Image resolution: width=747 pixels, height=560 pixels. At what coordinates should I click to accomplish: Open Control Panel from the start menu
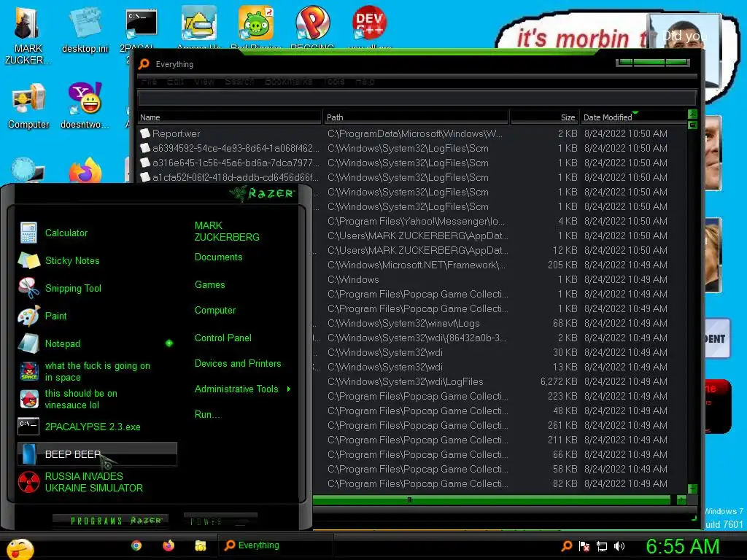click(223, 338)
